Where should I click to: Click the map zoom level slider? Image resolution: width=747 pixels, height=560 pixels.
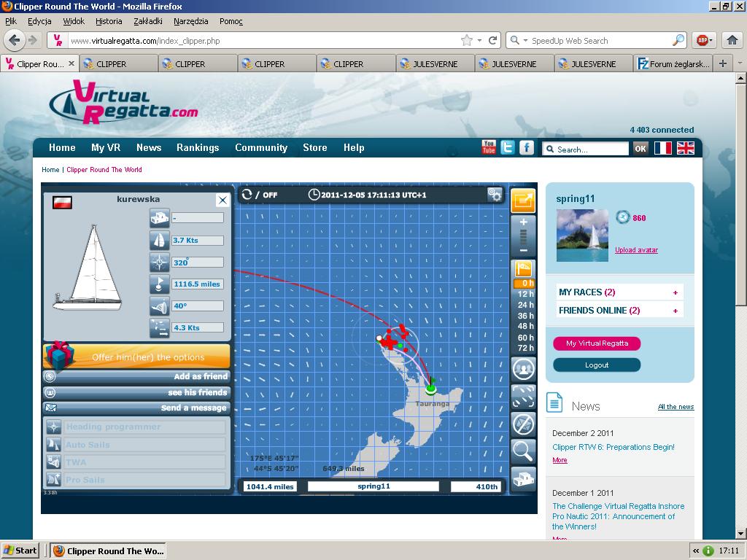tap(523, 236)
